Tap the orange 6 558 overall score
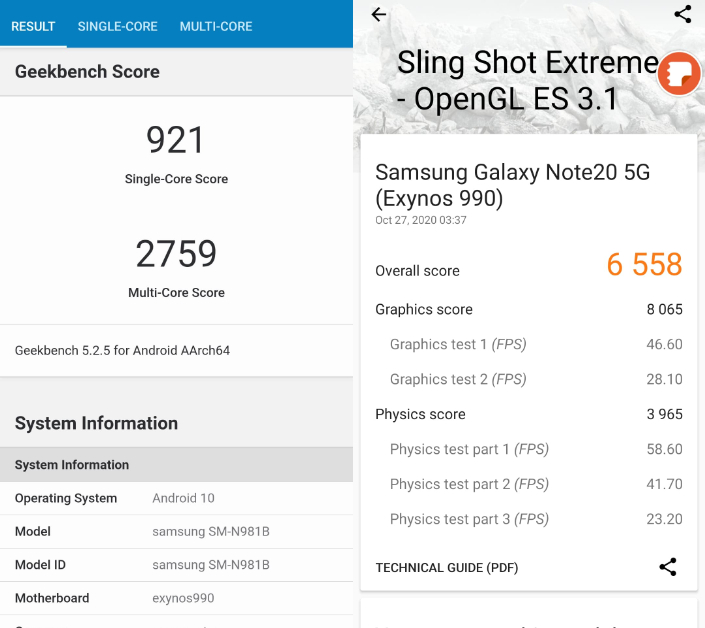This screenshot has width=705, height=628. click(644, 264)
